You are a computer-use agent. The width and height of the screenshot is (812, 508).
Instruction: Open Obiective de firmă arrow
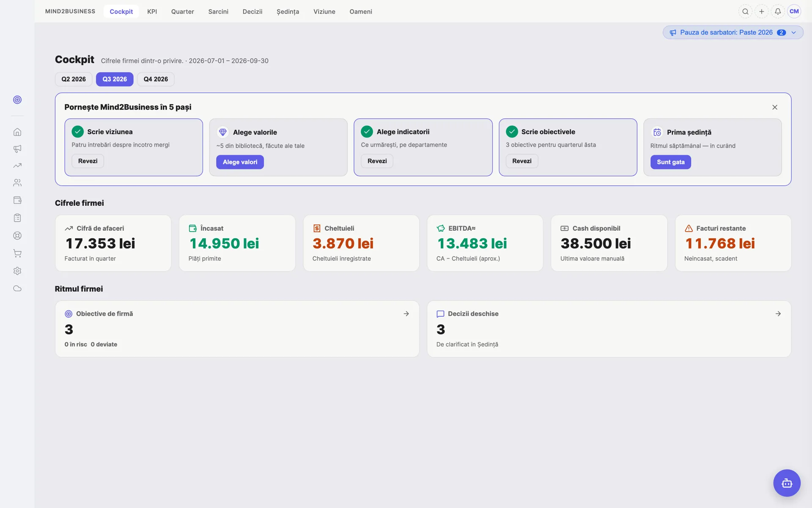click(x=406, y=314)
